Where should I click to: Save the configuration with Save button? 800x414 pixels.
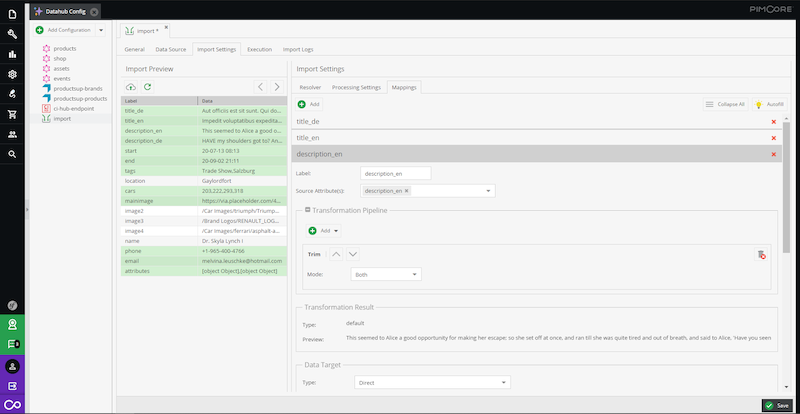pyautogui.click(x=778, y=405)
